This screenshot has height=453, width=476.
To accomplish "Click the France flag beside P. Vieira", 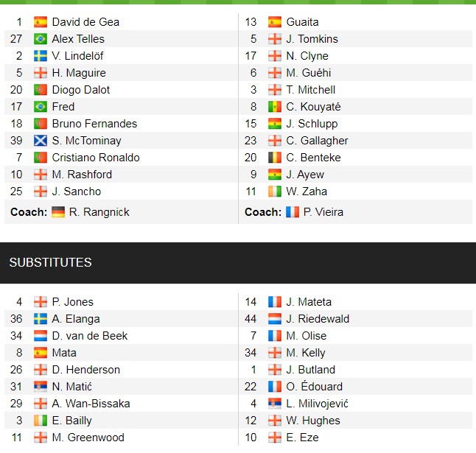I will [x=293, y=212].
